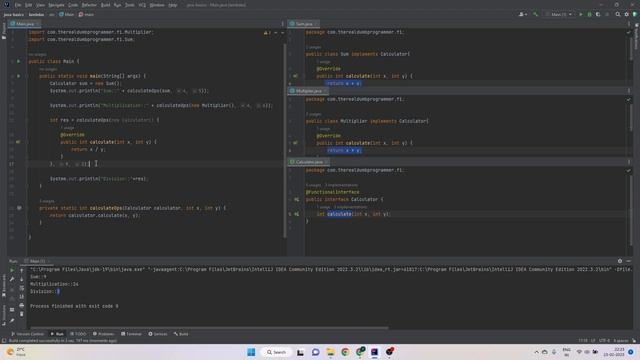Screen dimensions: 640x360
Task: Click implements gutter icon in Multiplier.java
Action: 296,143
